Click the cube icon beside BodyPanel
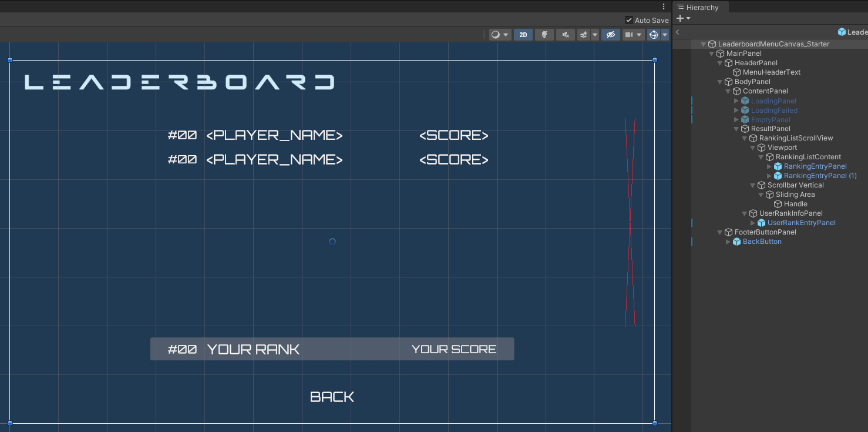Screen dimensions: 868x432 pyautogui.click(x=729, y=82)
